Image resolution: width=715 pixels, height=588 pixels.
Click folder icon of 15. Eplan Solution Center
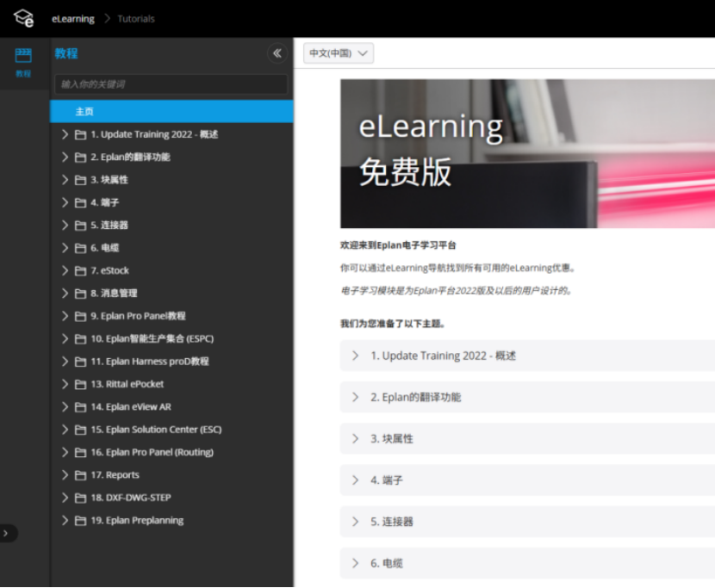point(80,430)
